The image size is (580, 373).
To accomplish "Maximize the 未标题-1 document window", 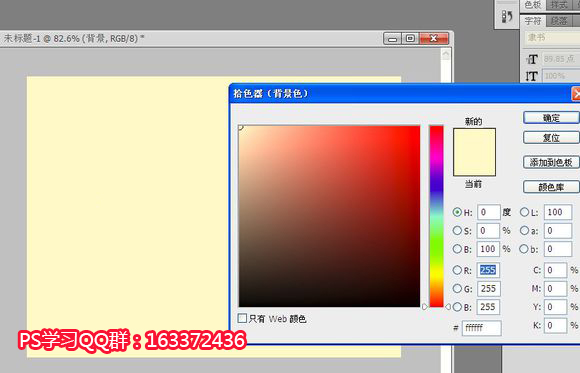I will 410,38.
